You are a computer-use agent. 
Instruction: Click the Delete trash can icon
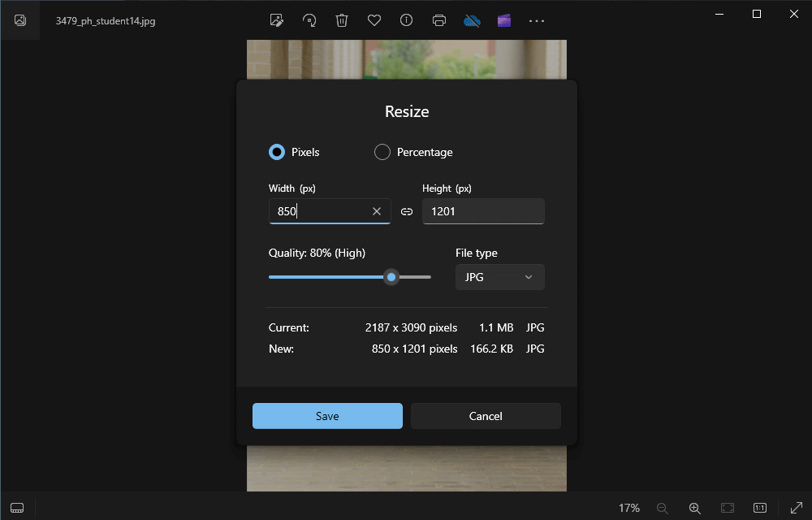(342, 20)
